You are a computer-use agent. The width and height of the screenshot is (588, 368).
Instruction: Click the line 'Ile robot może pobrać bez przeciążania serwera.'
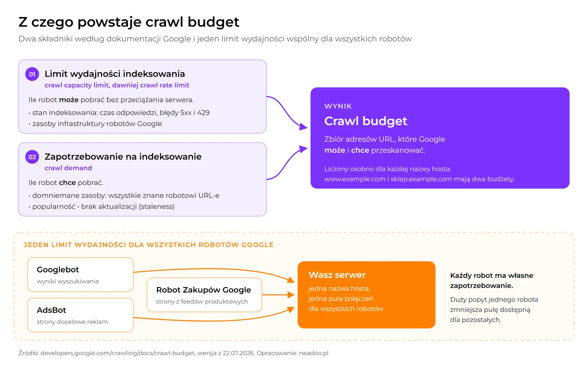pos(111,100)
